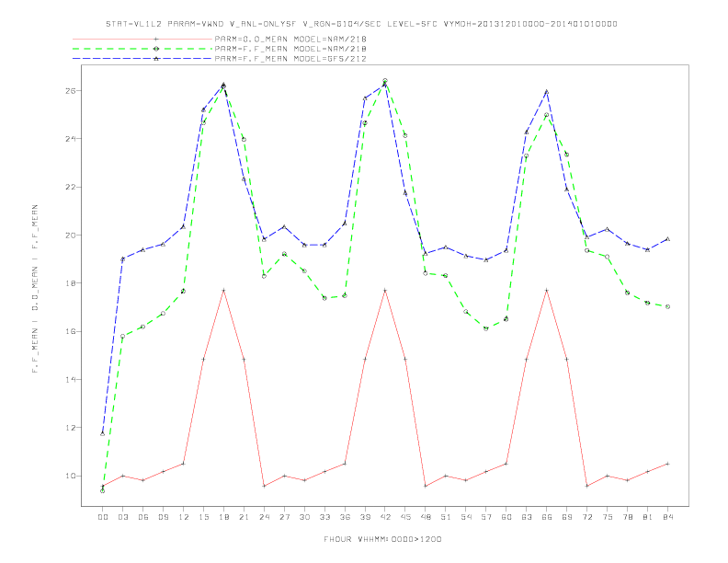Image resolution: width=728 pixels, height=563 pixels.
Task: Click x-axis tick label 72
Action: click(x=586, y=517)
